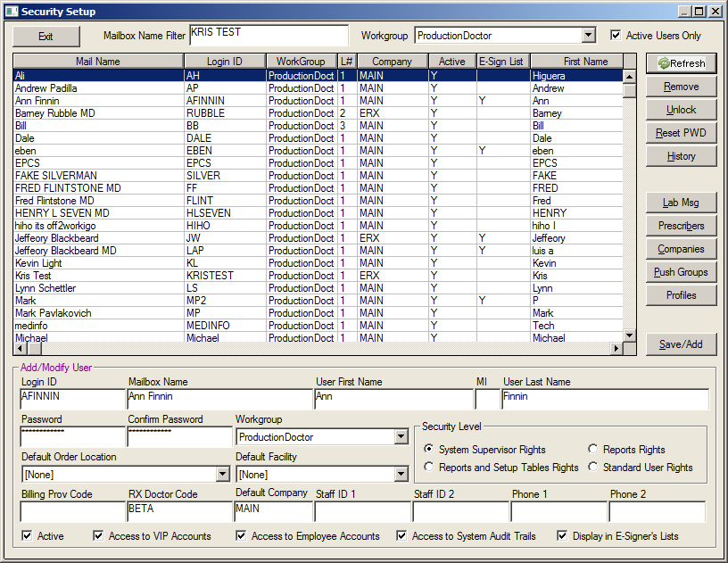Sort by the Login ID column header

[224, 62]
